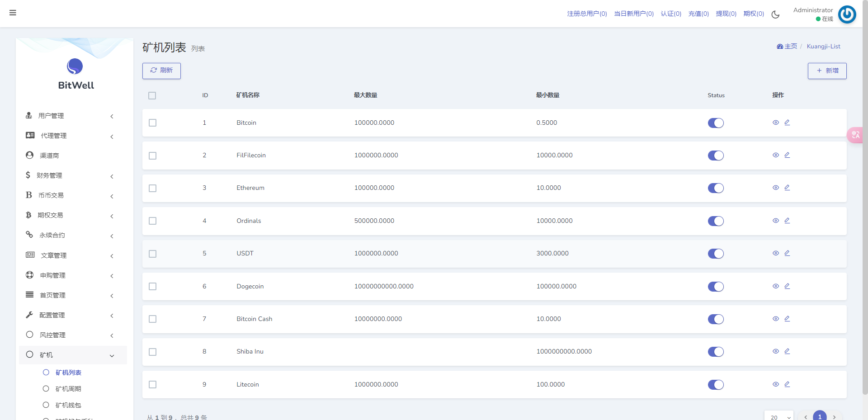Edit the Ethereum miner row
Image resolution: width=868 pixels, height=420 pixels.
tap(787, 188)
